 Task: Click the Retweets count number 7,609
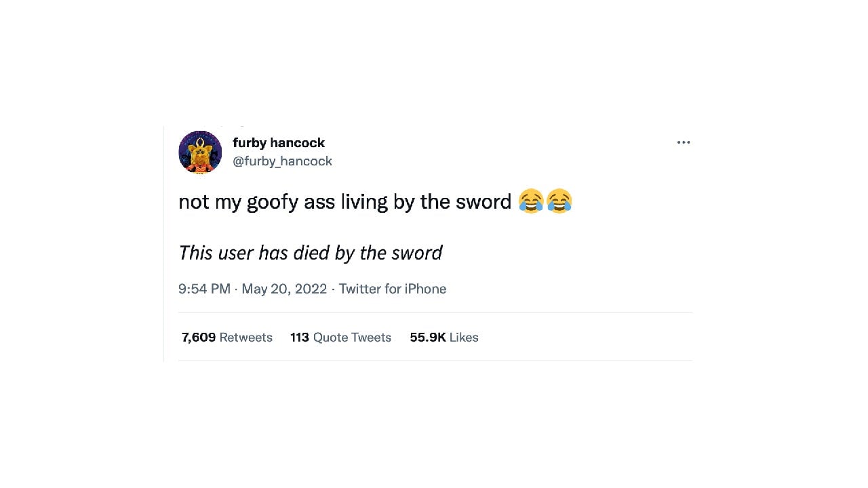[x=198, y=337]
